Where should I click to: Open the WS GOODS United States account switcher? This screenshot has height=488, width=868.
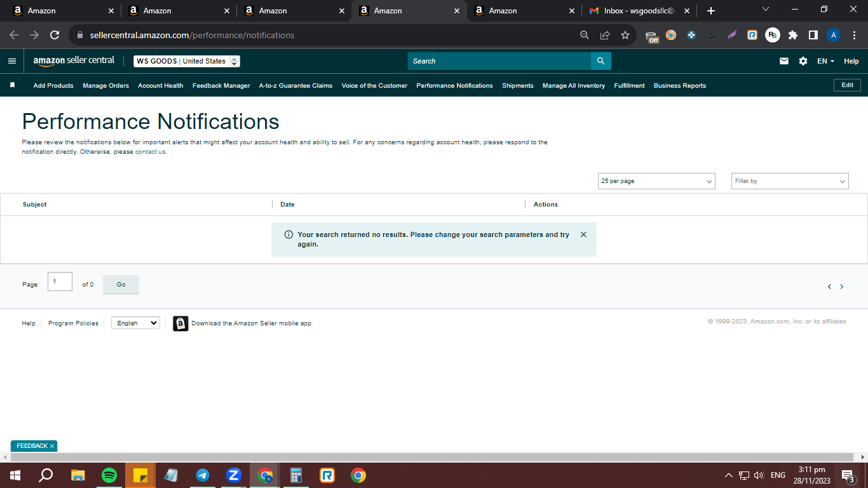[187, 61]
